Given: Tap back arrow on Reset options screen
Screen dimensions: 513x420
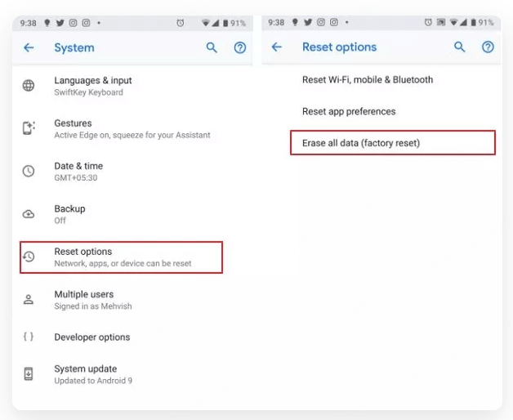Looking at the screenshot, I should coord(276,47).
